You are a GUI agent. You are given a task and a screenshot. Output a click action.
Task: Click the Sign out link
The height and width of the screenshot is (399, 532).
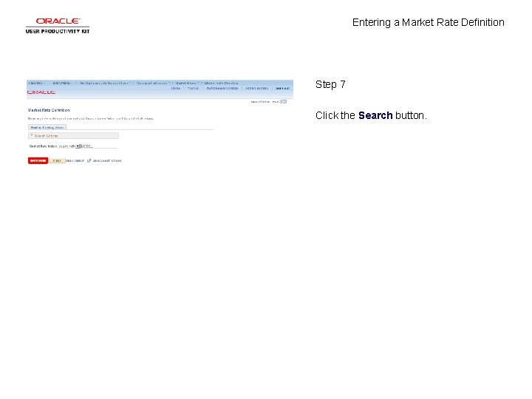(282, 88)
